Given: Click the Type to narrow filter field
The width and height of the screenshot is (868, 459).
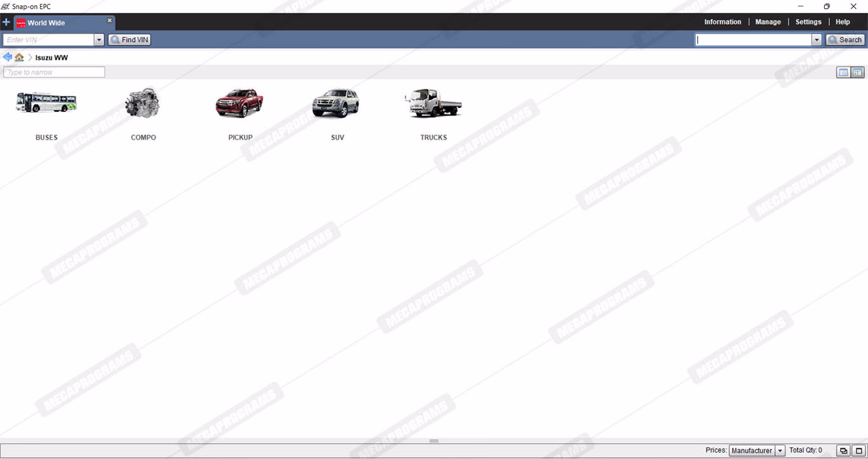Looking at the screenshot, I should click(54, 72).
